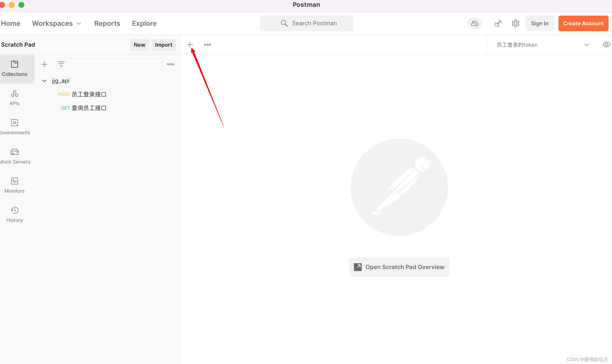Open the APIs sidebar panel
Image resolution: width=612 pixels, height=364 pixels.
(x=14, y=98)
